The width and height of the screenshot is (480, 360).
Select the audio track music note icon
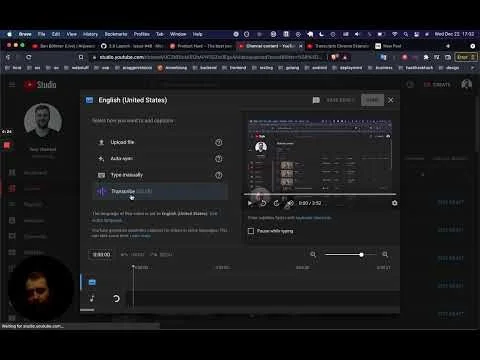[92, 298]
